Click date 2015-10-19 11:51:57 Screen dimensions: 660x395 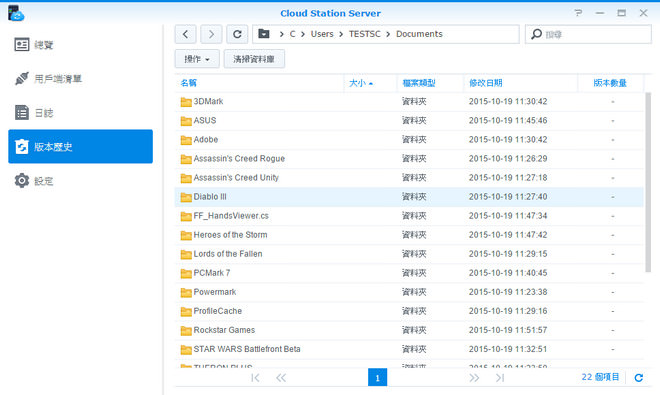[x=508, y=330]
